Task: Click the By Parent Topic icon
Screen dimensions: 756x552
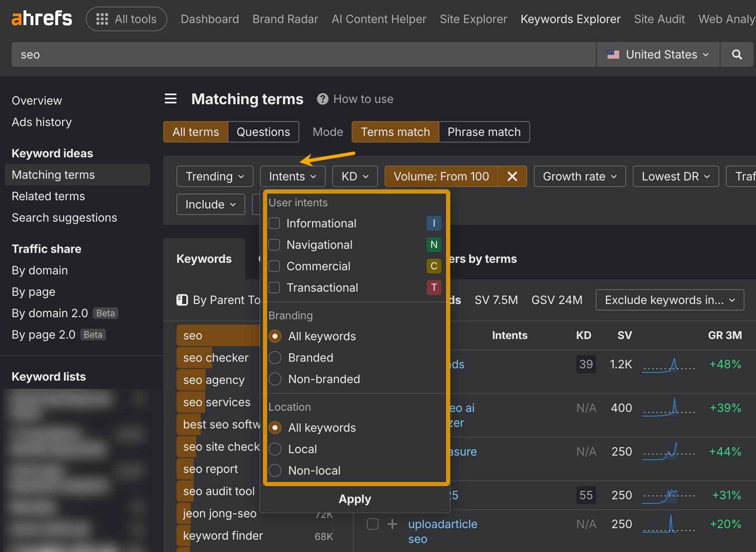Action: tap(182, 300)
